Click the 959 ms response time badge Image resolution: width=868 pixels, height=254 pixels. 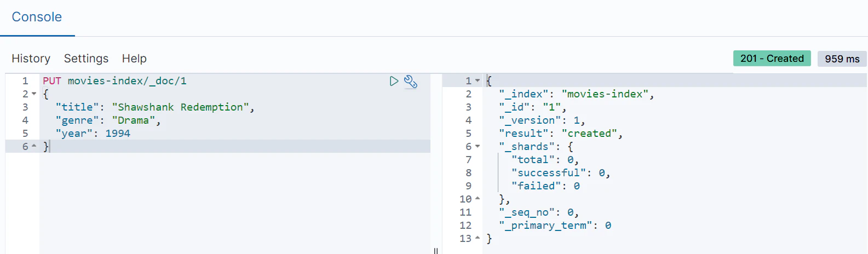point(842,59)
